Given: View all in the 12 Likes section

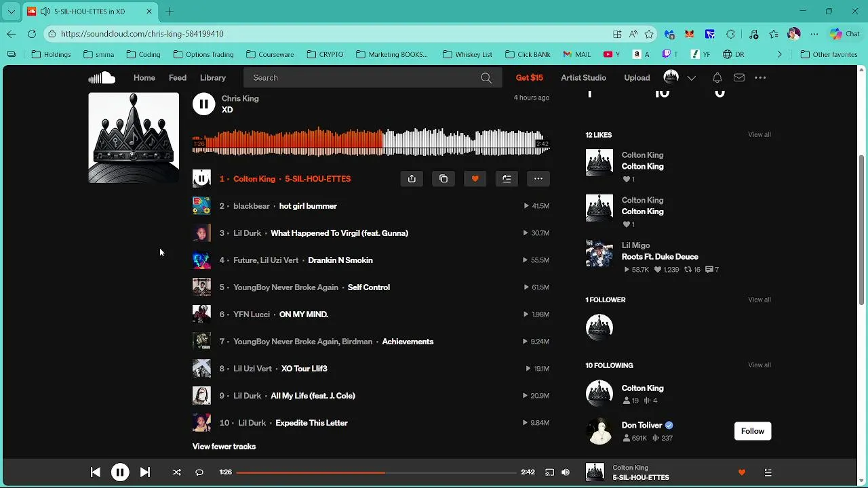Looking at the screenshot, I should click(x=759, y=134).
